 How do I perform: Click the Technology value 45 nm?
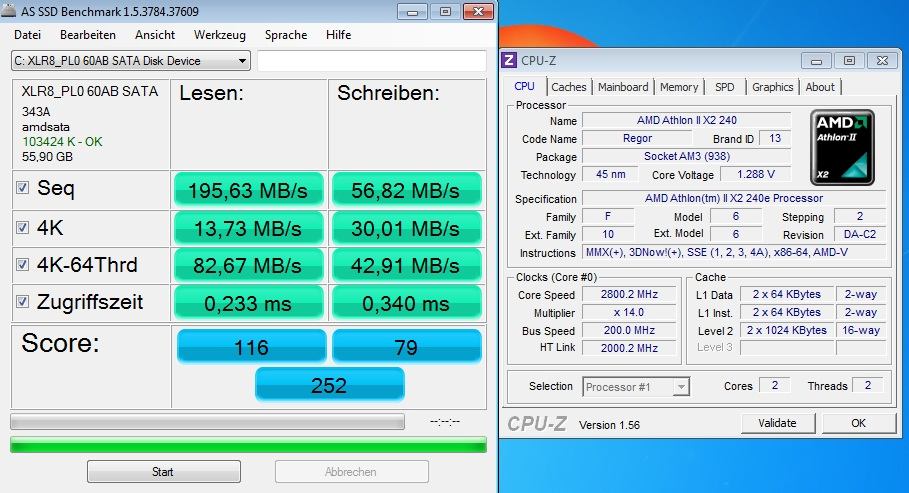(x=610, y=174)
